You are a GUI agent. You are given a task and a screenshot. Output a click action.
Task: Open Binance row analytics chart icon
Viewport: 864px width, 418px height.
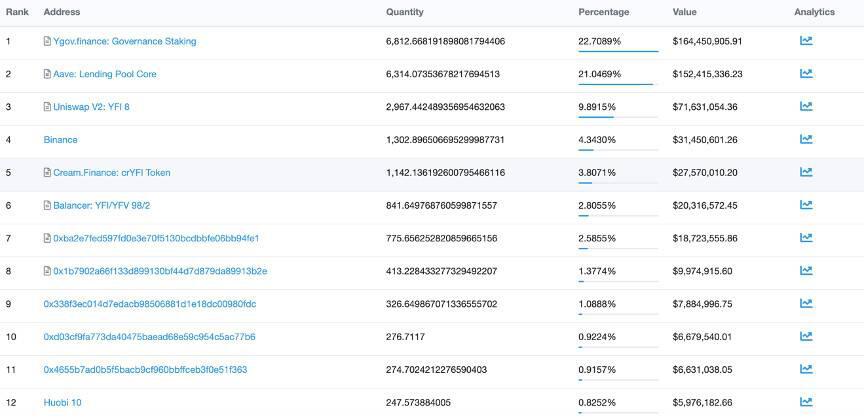pos(806,139)
